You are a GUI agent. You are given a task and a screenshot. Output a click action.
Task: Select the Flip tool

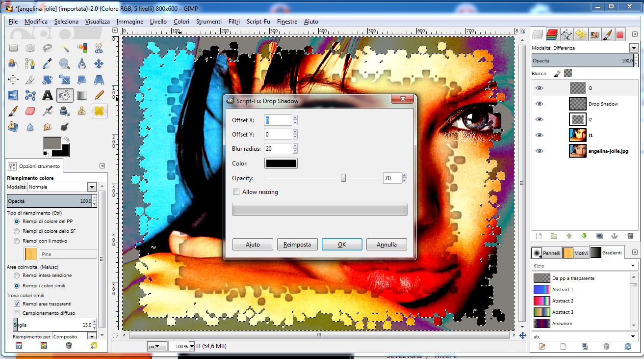pyautogui.click(x=13, y=95)
